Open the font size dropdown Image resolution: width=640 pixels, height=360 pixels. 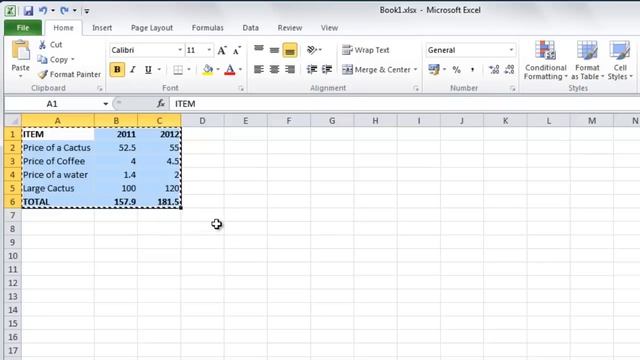[x=209, y=50]
